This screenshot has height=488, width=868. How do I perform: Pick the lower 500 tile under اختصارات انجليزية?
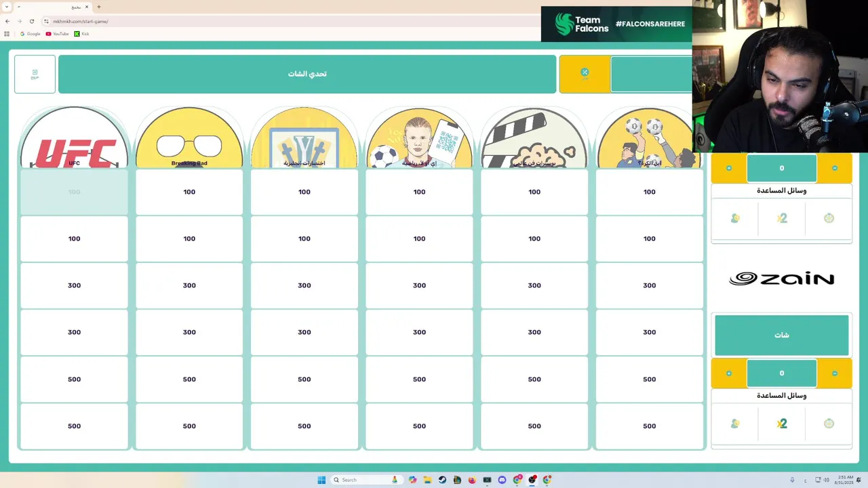pos(304,426)
